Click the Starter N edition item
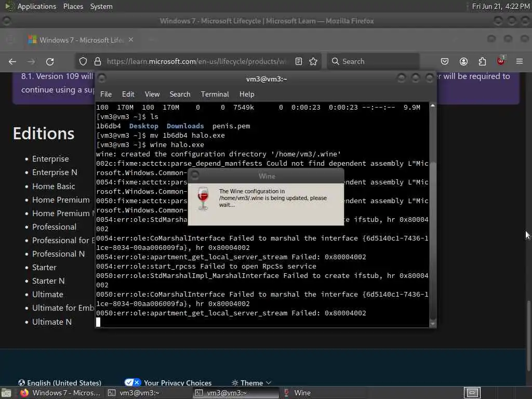This screenshot has width=532, height=399. click(x=48, y=281)
